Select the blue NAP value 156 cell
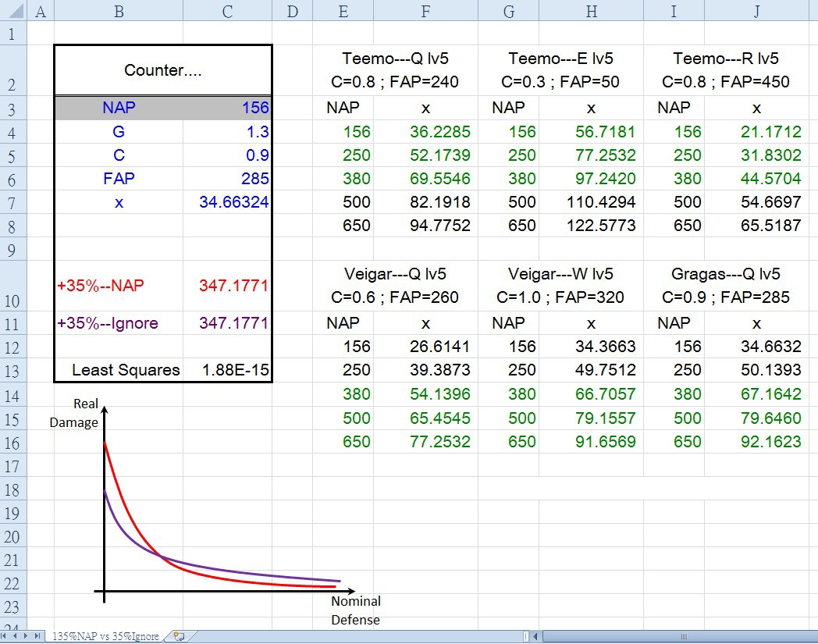Image resolution: width=818 pixels, height=644 pixels. coord(227,108)
